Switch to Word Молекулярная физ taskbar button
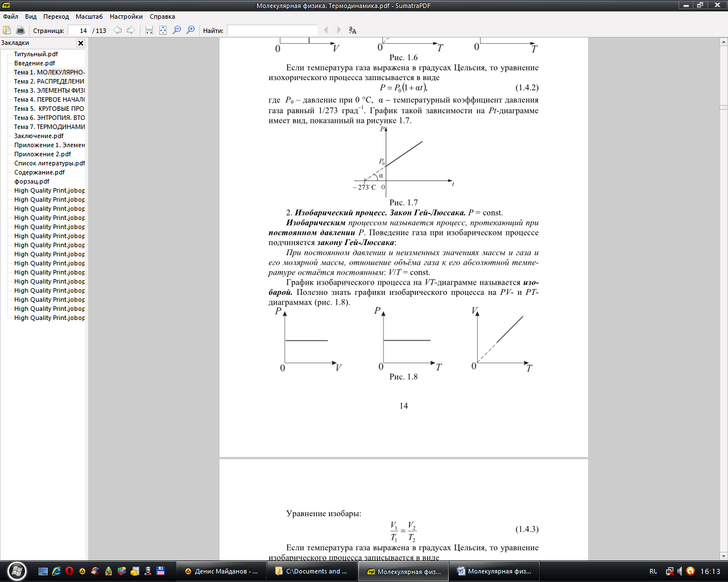This screenshot has width=728, height=582. [494, 571]
